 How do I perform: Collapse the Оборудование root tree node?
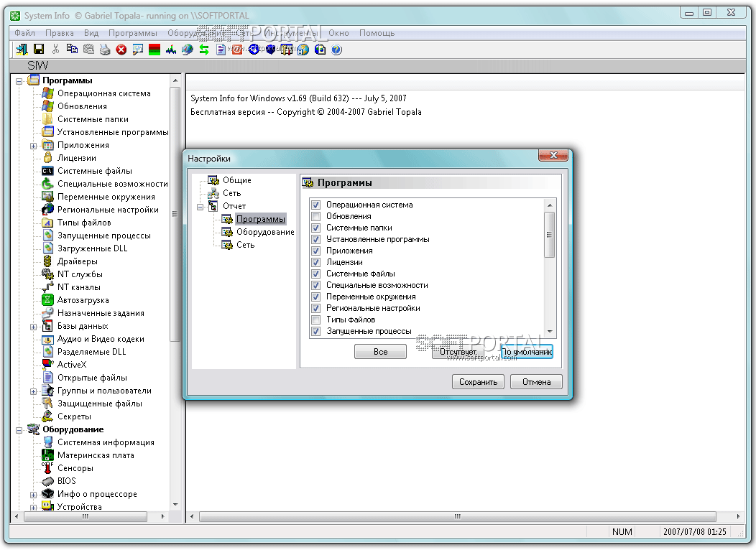tap(19, 430)
